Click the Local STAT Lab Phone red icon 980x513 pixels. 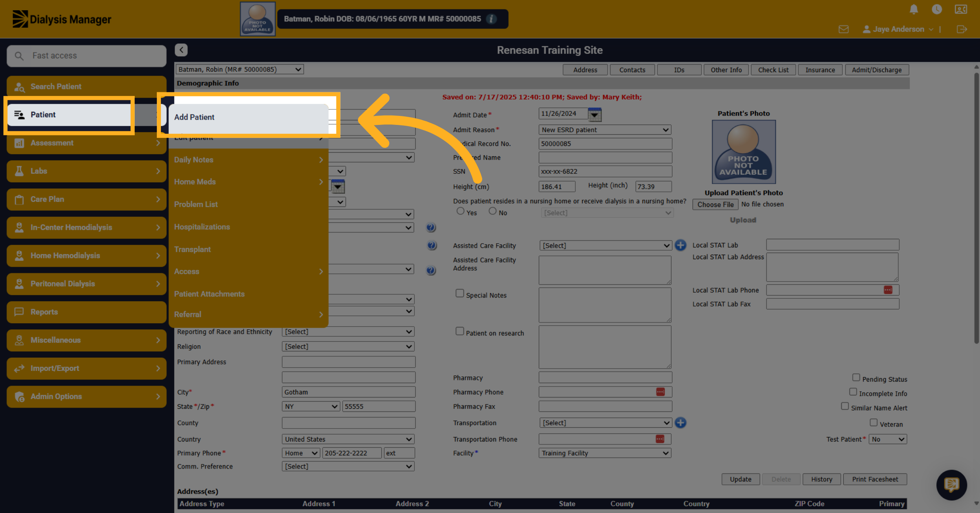tap(888, 290)
